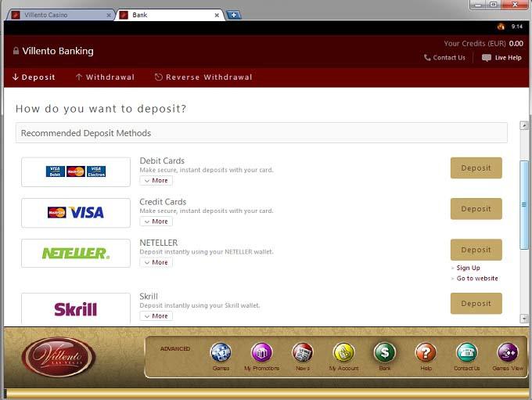Open the Games icon in bottom bar
Viewport: 532px width, 400px height.
221,353
